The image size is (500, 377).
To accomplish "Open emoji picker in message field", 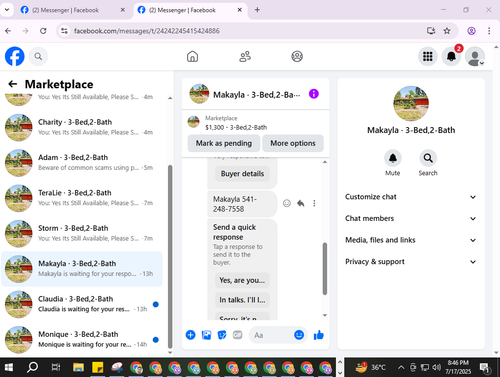I will 299,335.
